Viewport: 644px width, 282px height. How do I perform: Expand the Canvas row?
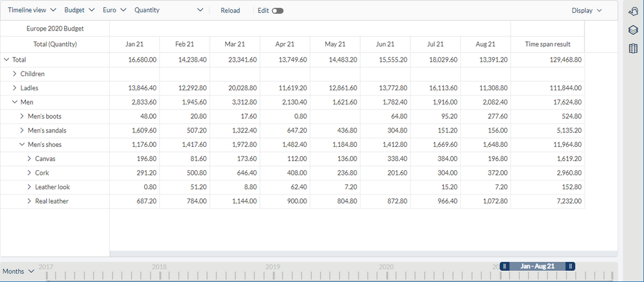29,159
